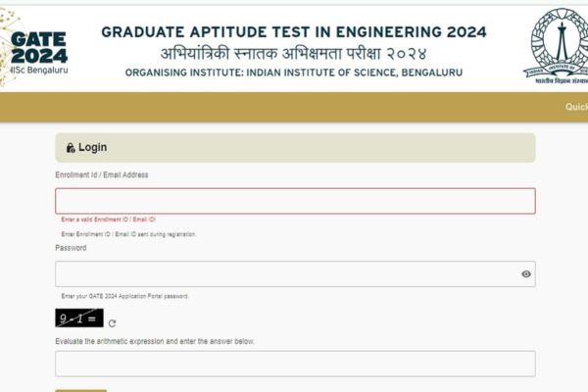The image size is (588, 392).
Task: Click the Enrollment Id / Email Address label
Action: pyautogui.click(x=102, y=174)
